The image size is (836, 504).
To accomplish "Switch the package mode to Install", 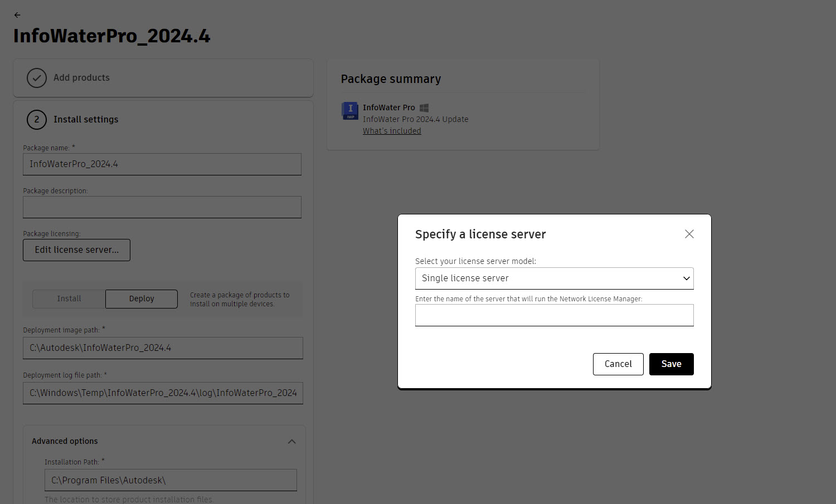I will (x=68, y=299).
